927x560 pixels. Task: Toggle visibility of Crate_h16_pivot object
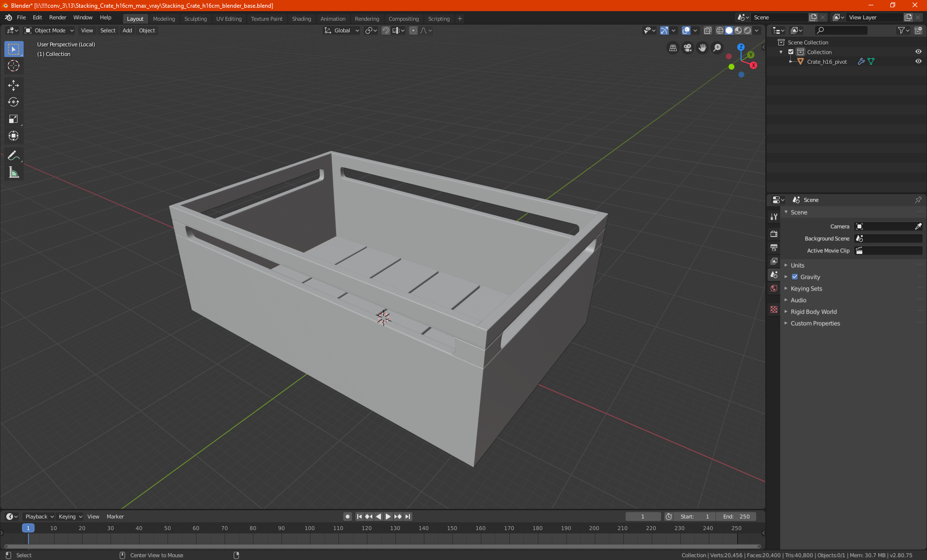tap(919, 62)
